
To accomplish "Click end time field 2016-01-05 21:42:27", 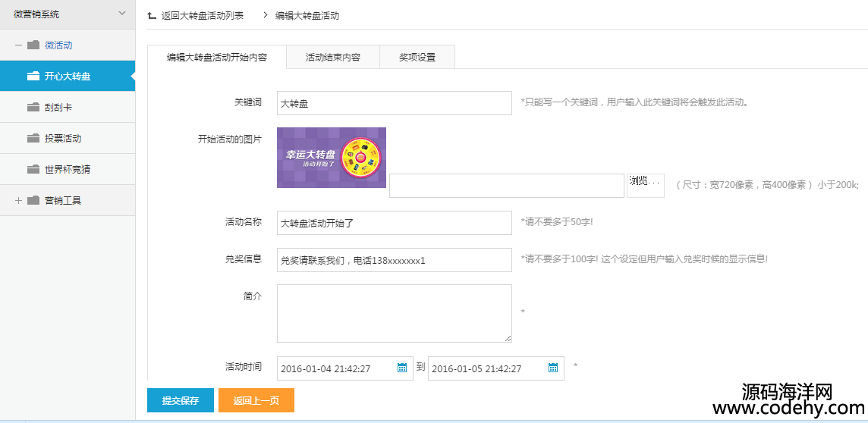I will click(x=496, y=368).
